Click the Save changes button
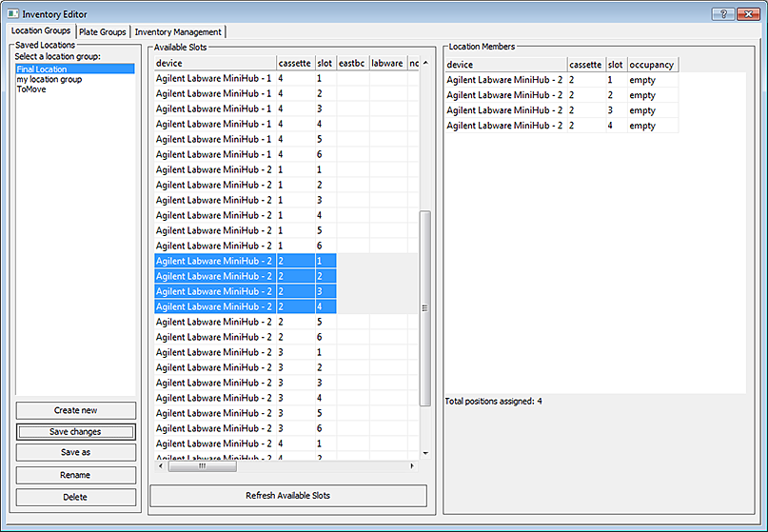Viewport: 768px width, 532px height. click(75, 431)
